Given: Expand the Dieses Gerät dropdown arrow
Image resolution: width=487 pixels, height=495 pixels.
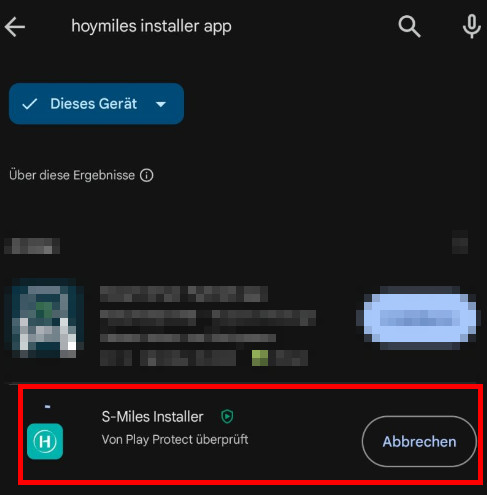Looking at the screenshot, I should [161, 104].
